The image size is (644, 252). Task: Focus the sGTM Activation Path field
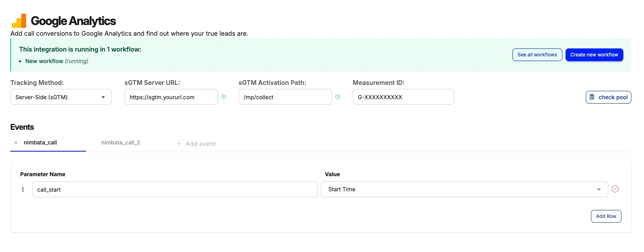(x=285, y=97)
